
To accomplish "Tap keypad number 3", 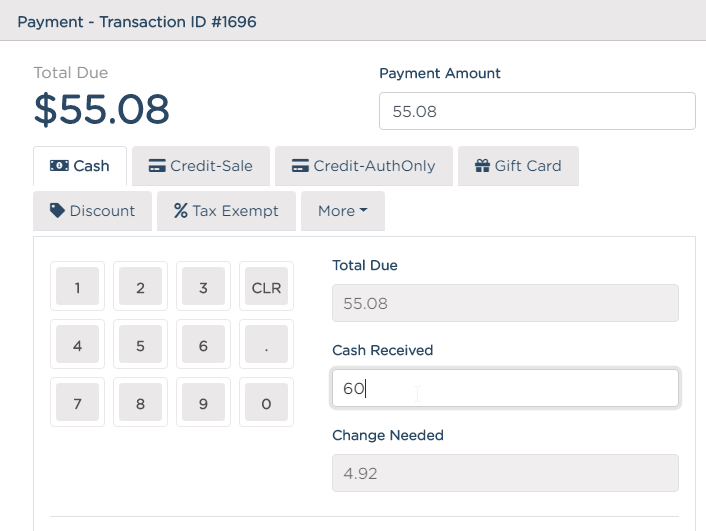I will coord(204,286).
